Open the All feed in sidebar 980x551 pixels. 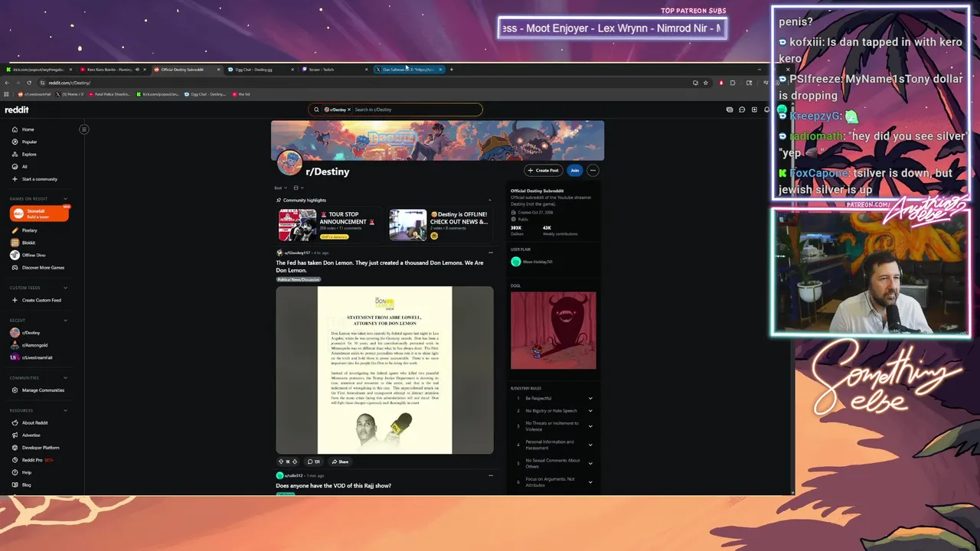tap(24, 166)
